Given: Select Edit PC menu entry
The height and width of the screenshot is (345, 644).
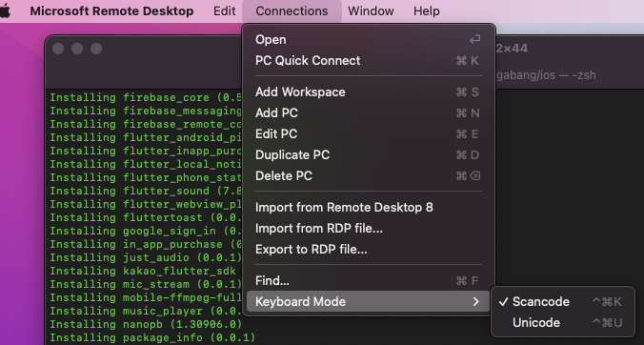Looking at the screenshot, I should coord(369,133).
